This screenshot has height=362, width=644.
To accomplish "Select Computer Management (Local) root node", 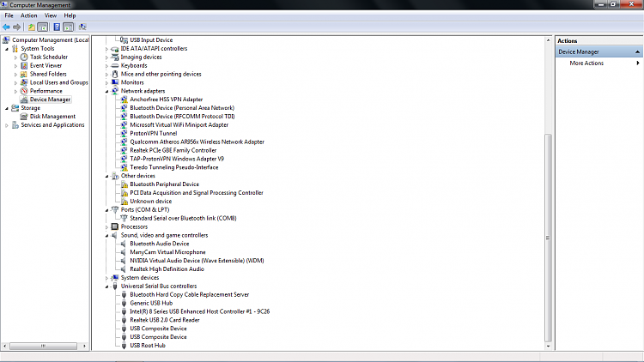I will point(51,39).
